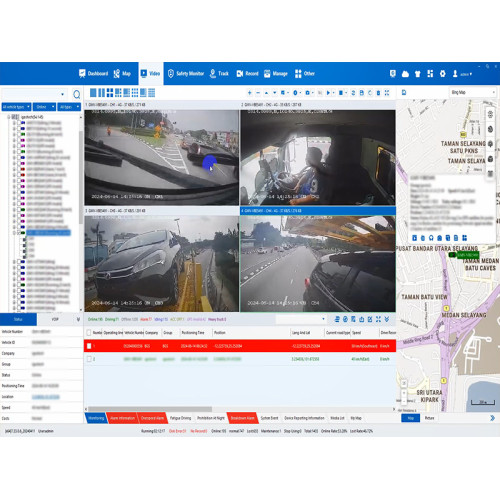Click the 'Online' count status label

point(95,319)
